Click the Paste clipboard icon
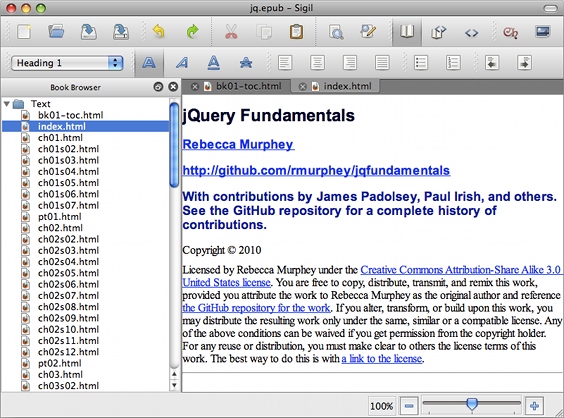The height and width of the screenshot is (418, 564). (x=296, y=32)
